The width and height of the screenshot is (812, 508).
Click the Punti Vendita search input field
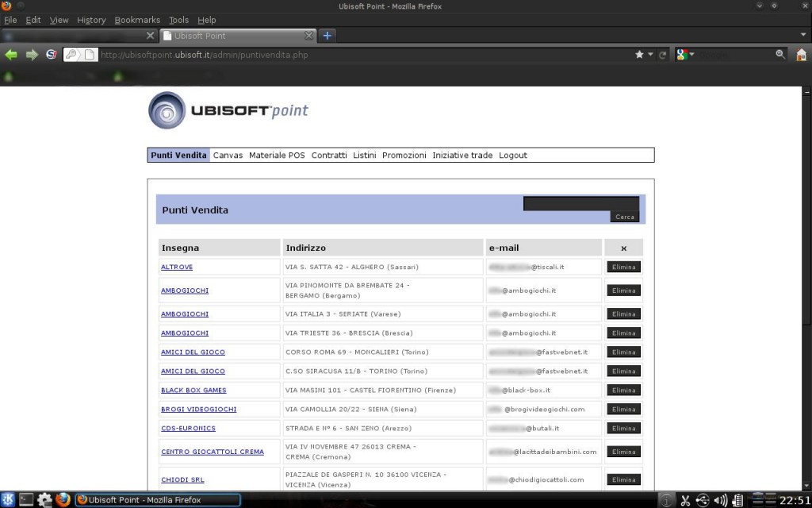[581, 203]
